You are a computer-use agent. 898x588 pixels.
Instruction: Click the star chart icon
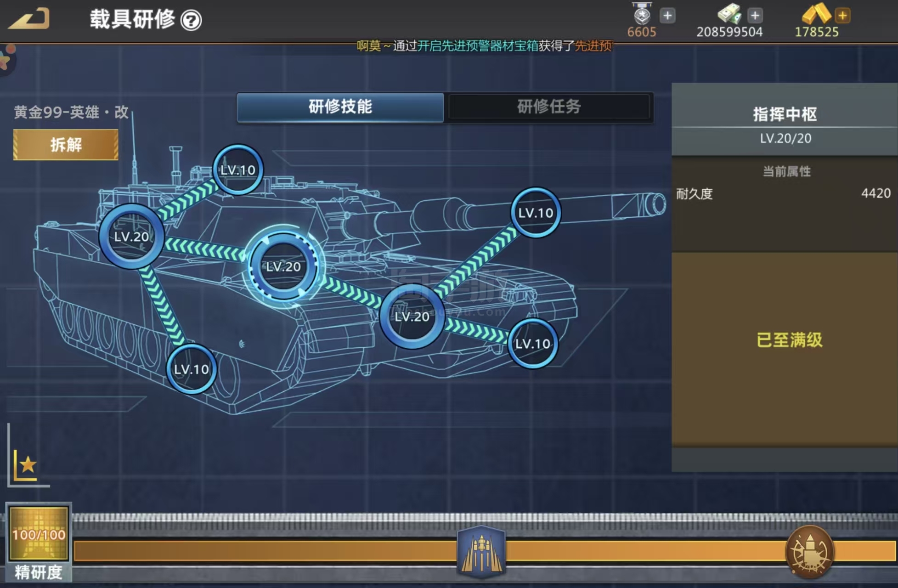[x=27, y=465]
